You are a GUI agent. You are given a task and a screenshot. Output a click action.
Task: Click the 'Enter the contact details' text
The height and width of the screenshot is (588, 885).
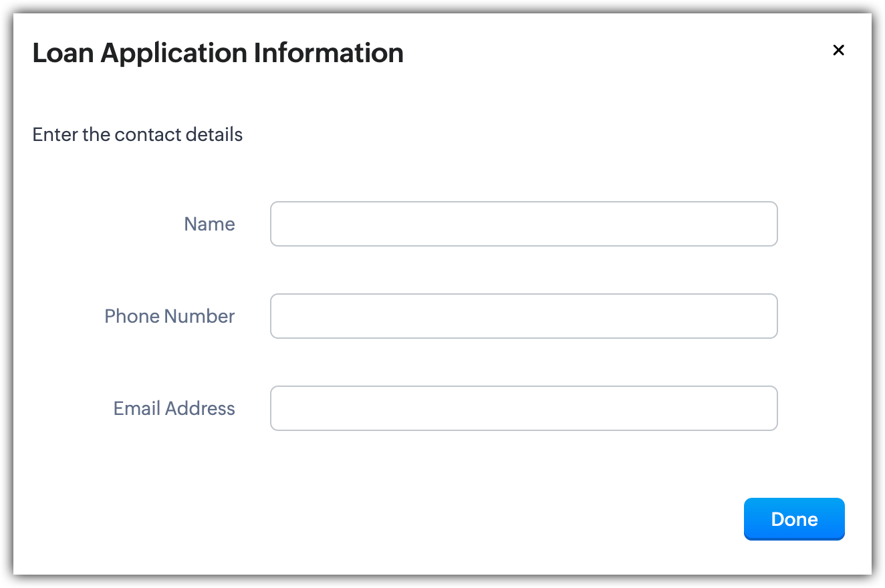click(137, 134)
